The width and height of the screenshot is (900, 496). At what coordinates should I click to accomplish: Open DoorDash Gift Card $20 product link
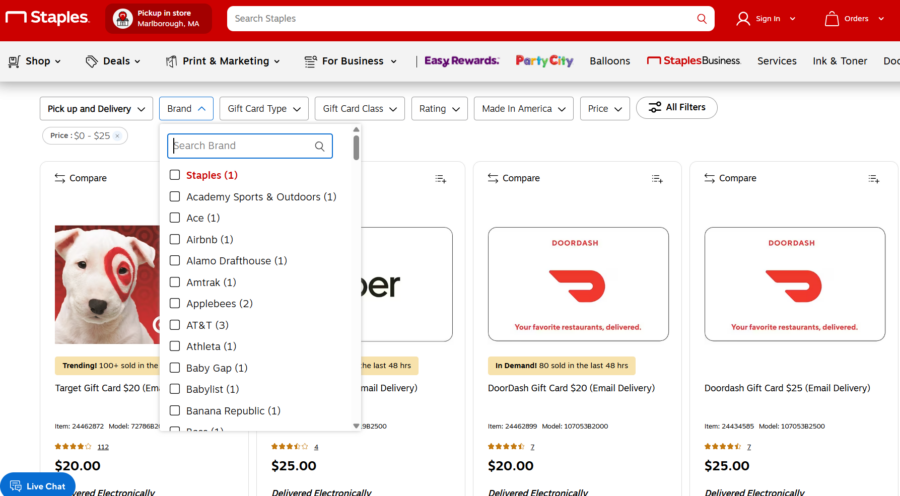coord(571,388)
